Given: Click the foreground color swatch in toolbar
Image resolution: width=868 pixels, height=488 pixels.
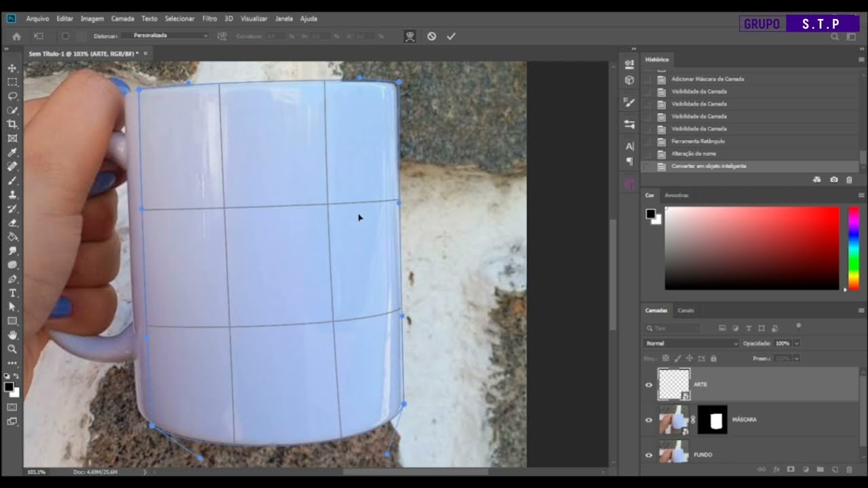Looking at the screenshot, I should point(9,386).
